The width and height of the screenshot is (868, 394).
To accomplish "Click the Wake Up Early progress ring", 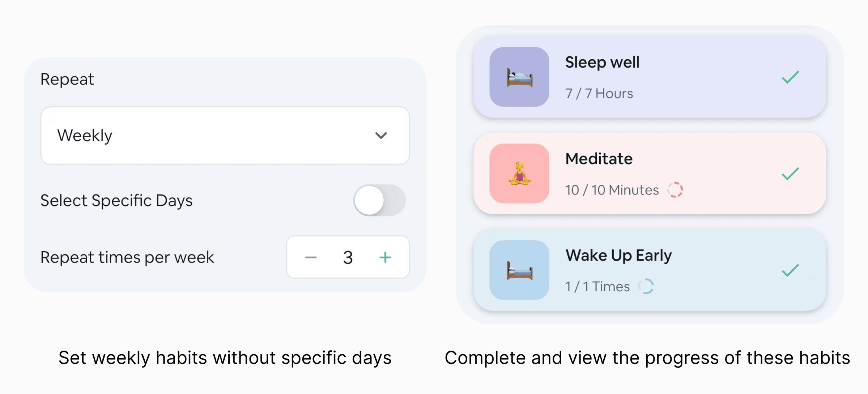I will [x=646, y=286].
